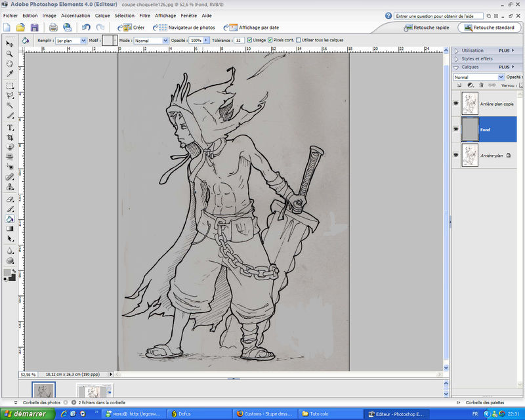Select the Magic Wand tool
The height and width of the screenshot is (420, 525).
click(x=10, y=106)
